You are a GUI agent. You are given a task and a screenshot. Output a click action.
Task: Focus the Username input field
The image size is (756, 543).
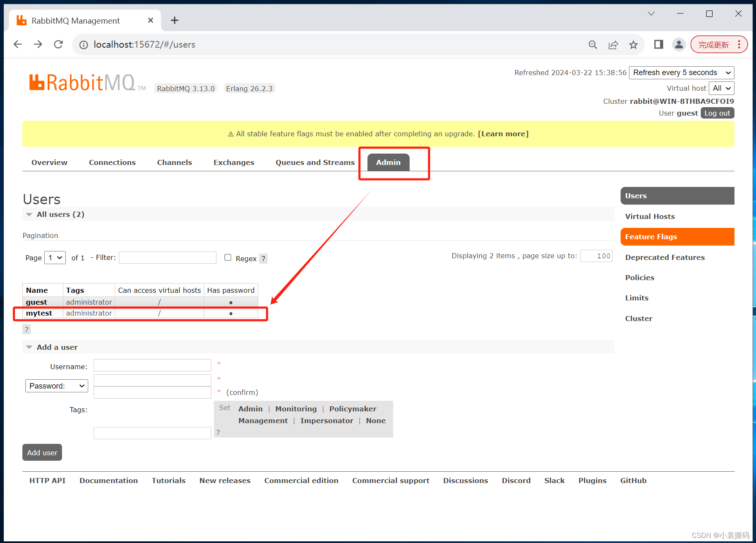point(152,365)
